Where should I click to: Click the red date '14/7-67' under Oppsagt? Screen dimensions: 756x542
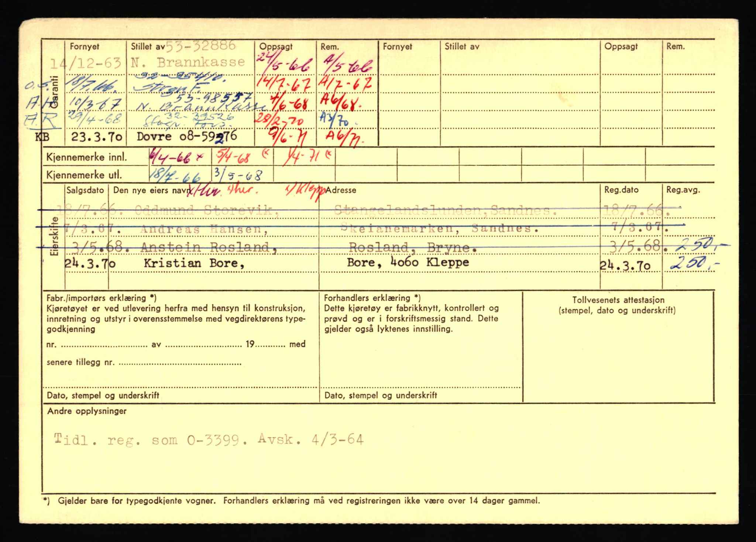coord(285,84)
